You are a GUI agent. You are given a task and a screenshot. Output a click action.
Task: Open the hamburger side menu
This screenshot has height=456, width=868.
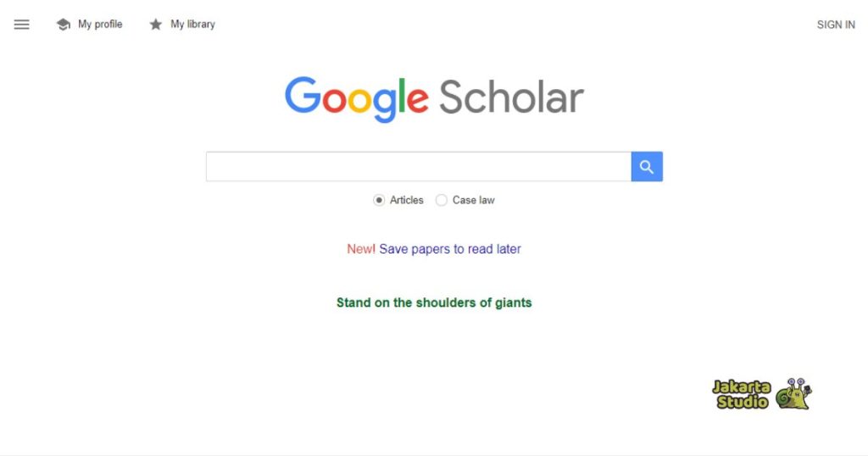click(x=22, y=25)
